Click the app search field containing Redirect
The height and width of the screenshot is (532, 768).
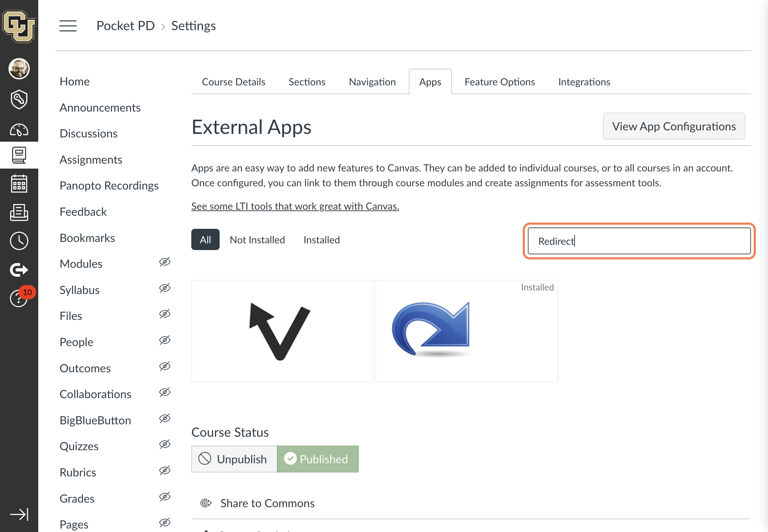pyautogui.click(x=639, y=241)
